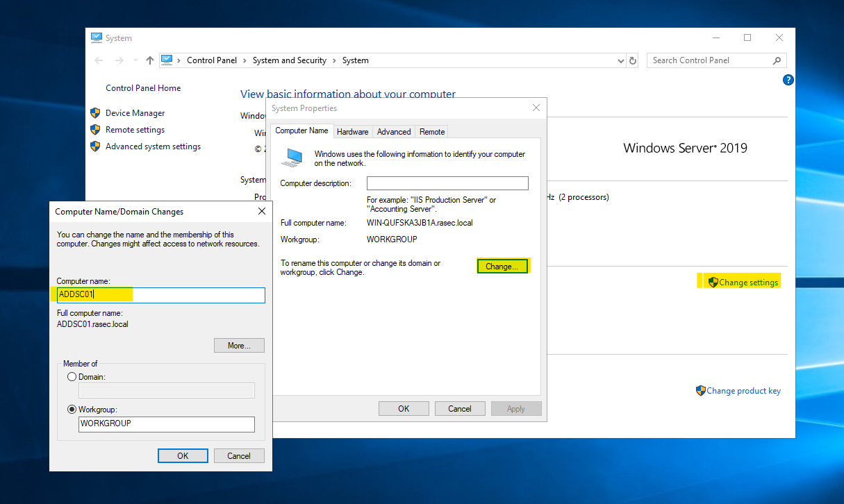Click shield icon beside Change product key

click(700, 391)
